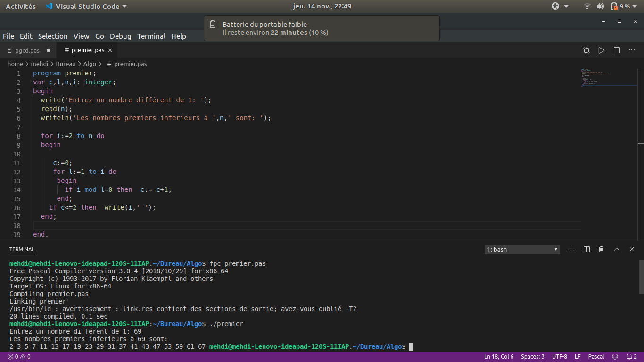Open the File menu
Image resolution: width=644 pixels, height=362 pixels.
8,36
